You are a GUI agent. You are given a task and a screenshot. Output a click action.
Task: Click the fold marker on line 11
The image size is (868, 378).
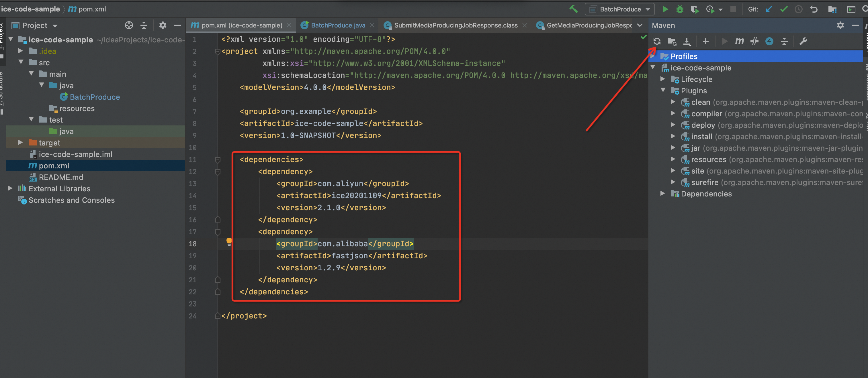[x=218, y=160]
